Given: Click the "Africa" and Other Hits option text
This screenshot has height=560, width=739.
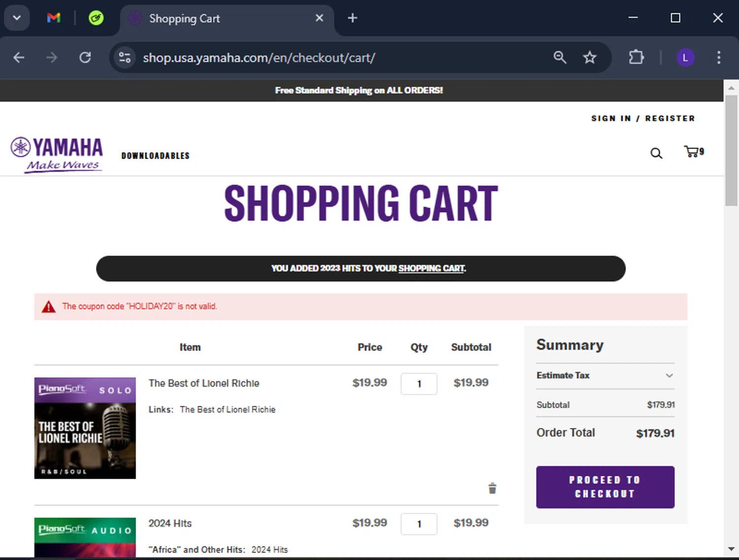Looking at the screenshot, I should pos(218,550).
